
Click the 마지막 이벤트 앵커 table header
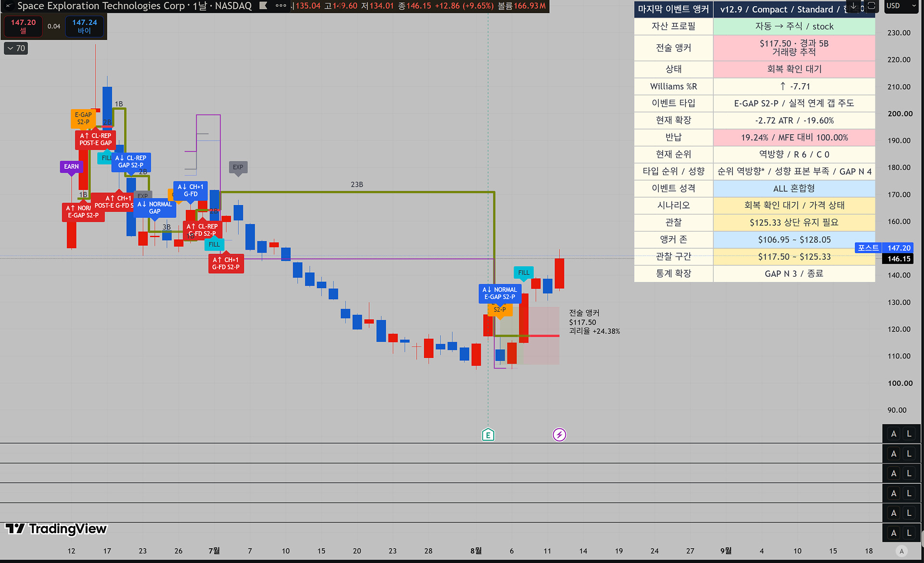pyautogui.click(x=673, y=9)
